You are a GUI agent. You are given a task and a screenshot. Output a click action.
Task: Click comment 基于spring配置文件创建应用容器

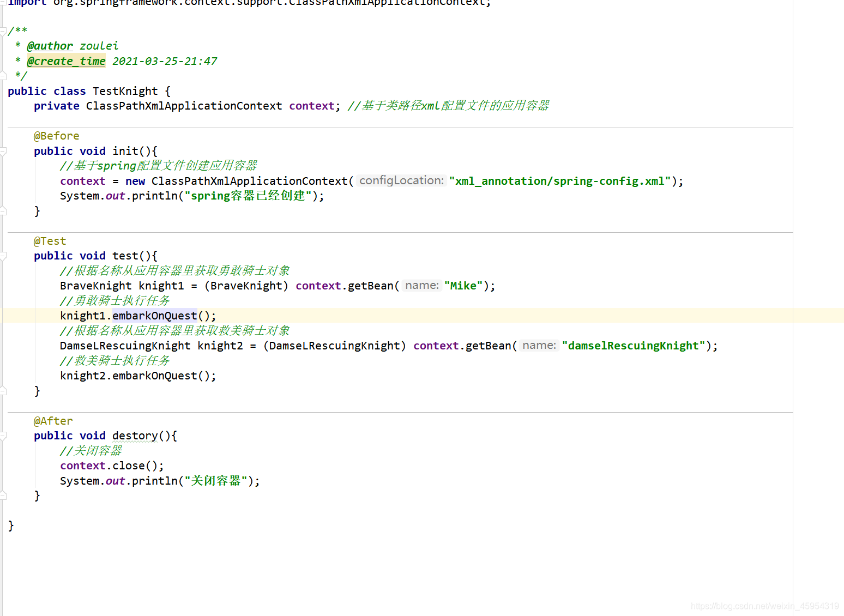coord(159,166)
